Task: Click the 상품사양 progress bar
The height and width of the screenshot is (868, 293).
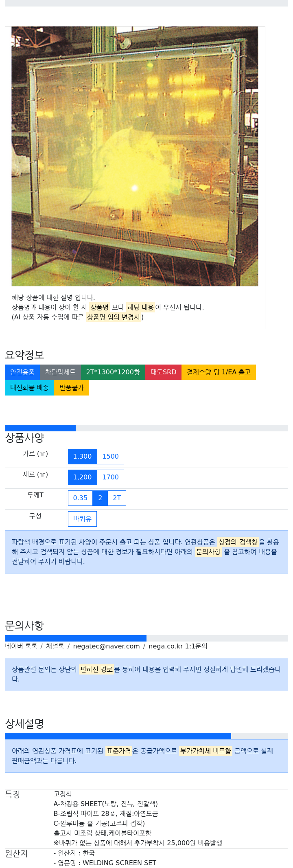Action: (146, 428)
